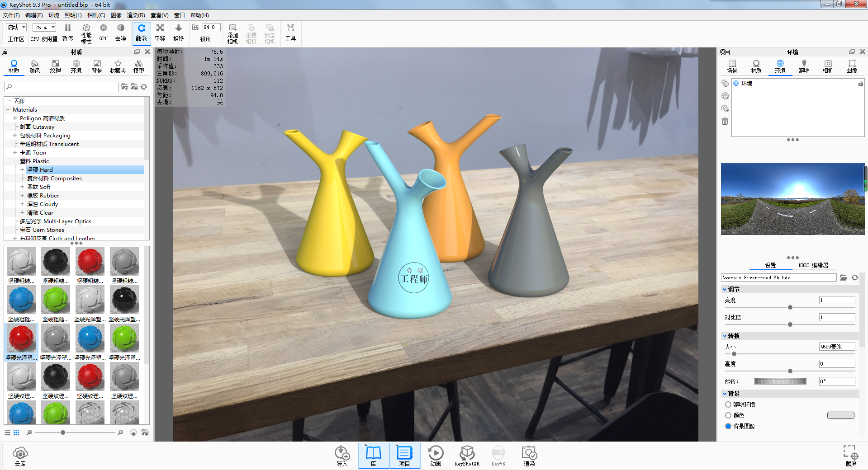The height and width of the screenshot is (470, 868).
Task: Expand the Rubber subfolder
Action: 22,195
